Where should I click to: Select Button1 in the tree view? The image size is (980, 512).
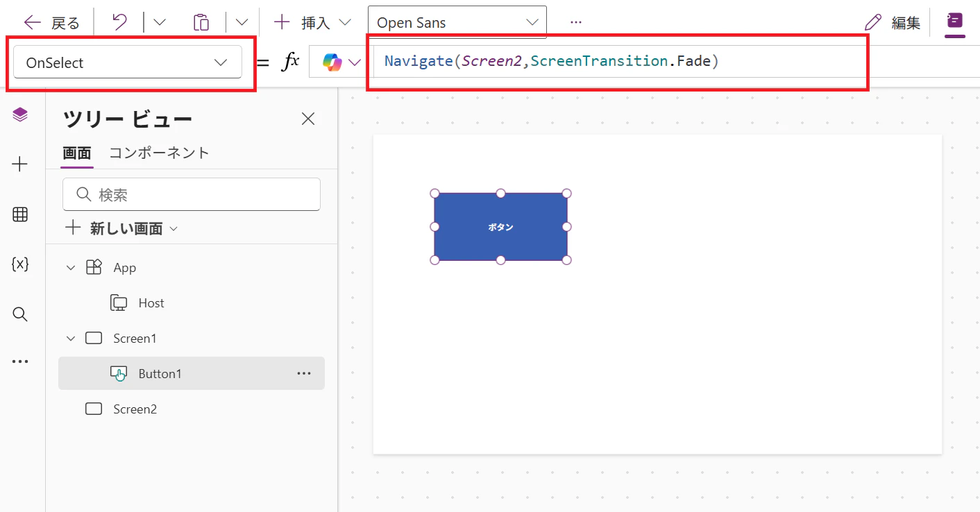192,373
